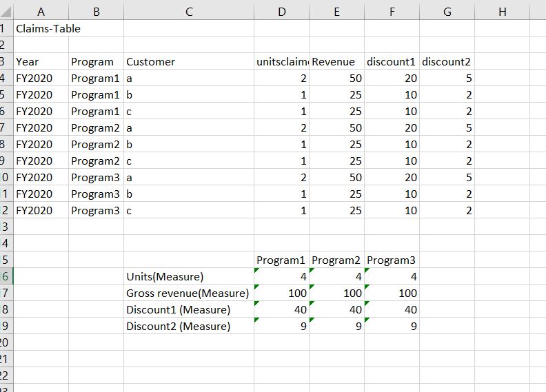The width and height of the screenshot is (546, 392).
Task: Select column A header
Action: 41,12
